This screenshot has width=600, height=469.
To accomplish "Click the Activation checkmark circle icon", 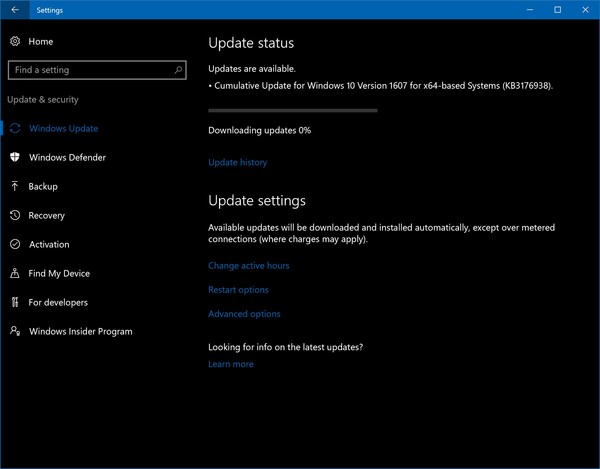I will pyautogui.click(x=15, y=244).
